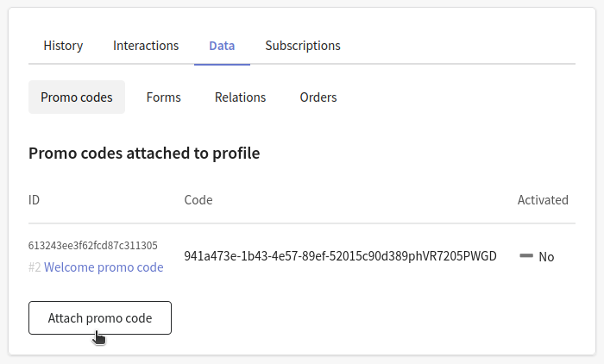Switch to the Interactions tab
The width and height of the screenshot is (604, 364).
(146, 46)
